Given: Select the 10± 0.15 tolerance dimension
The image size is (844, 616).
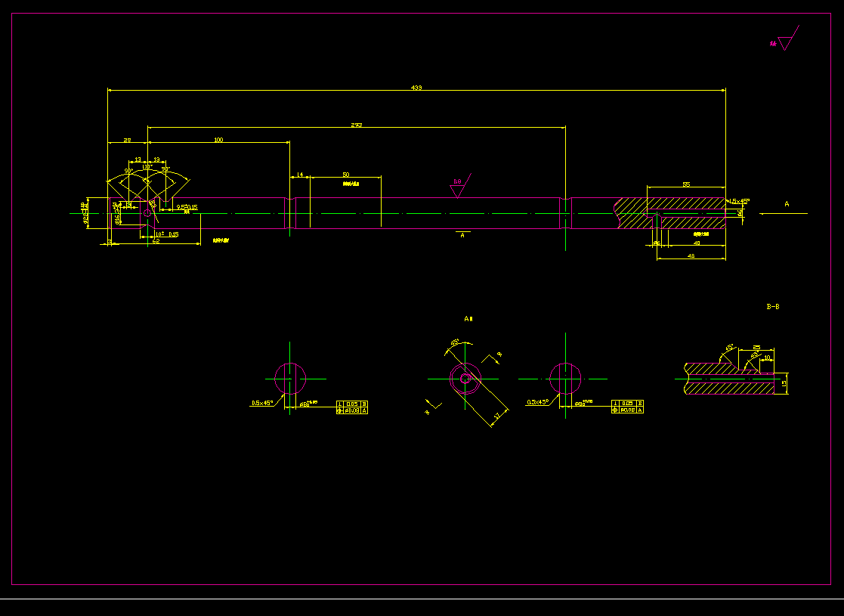Looking at the screenshot, I should (x=167, y=234).
